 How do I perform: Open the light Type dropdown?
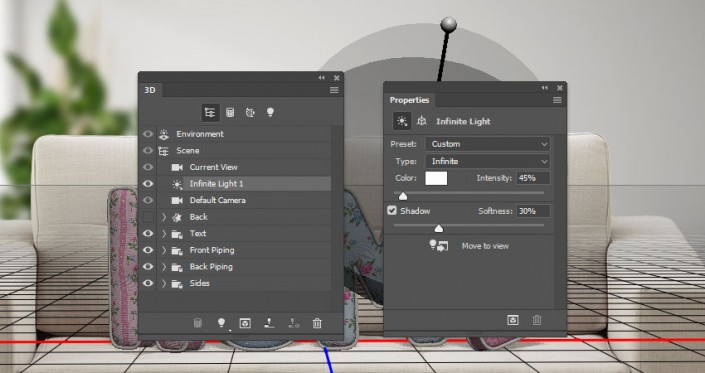488,161
